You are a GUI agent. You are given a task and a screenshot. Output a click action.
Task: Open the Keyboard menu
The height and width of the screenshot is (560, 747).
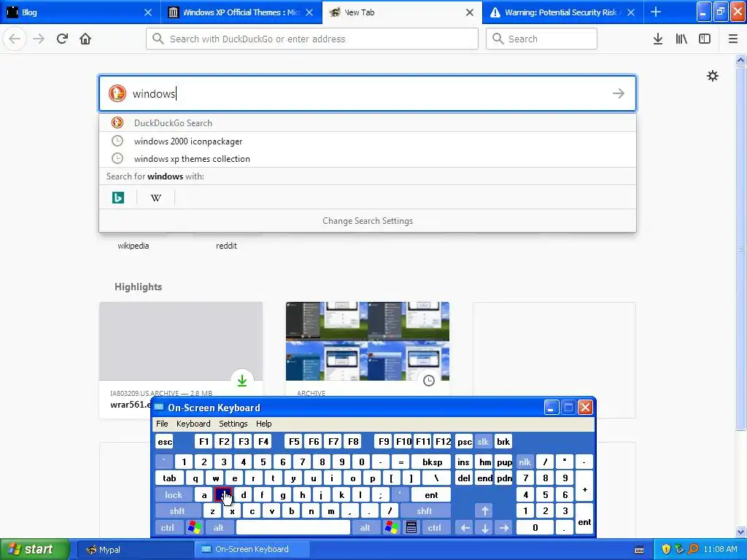click(x=193, y=424)
